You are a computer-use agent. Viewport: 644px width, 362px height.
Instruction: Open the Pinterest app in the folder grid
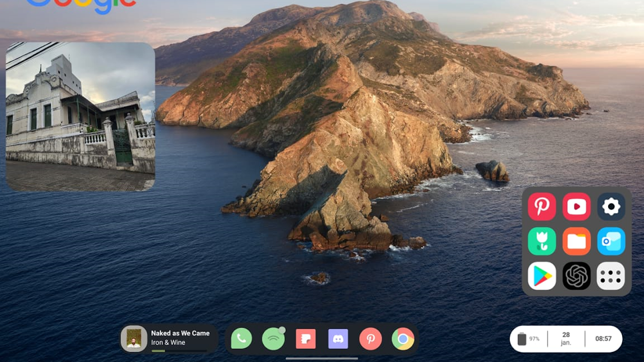click(542, 207)
